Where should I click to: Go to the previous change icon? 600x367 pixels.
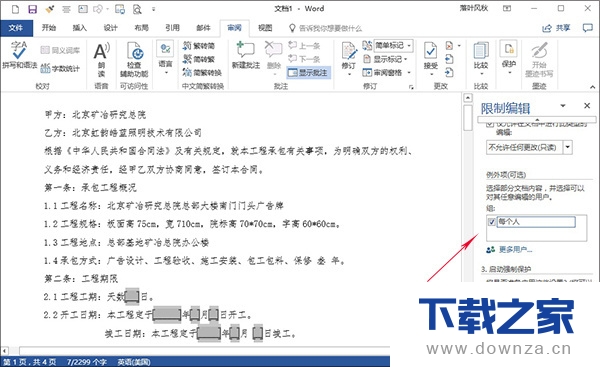[449, 59]
